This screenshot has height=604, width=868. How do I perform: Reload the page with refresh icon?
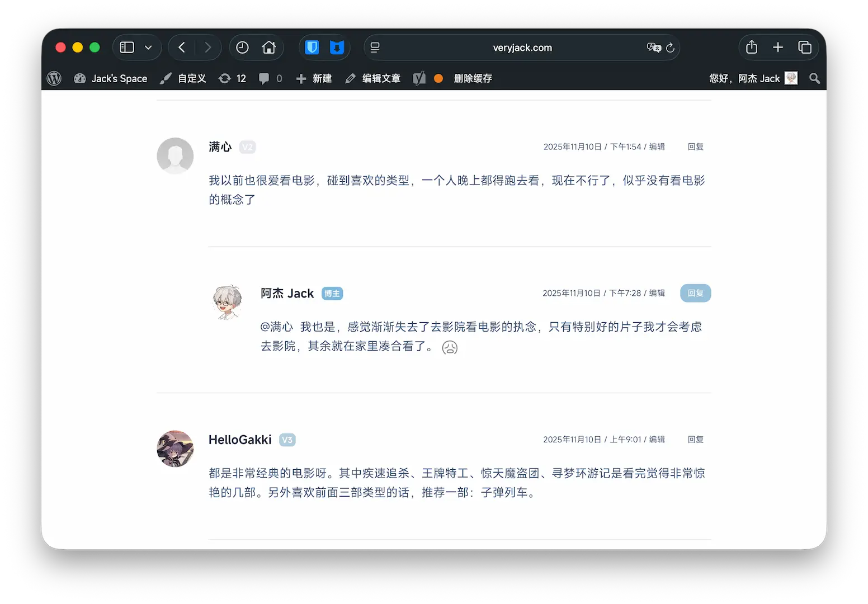(671, 48)
